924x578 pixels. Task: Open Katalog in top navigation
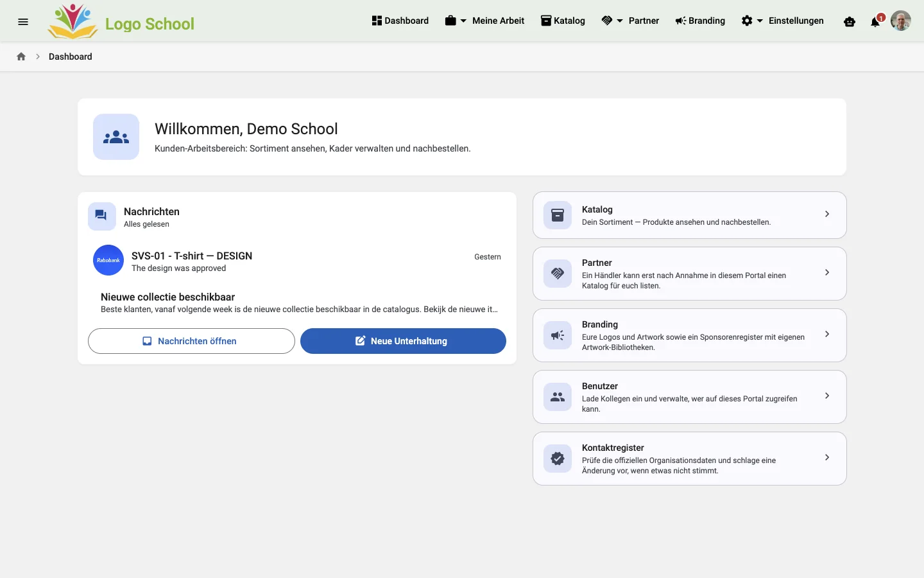click(563, 21)
